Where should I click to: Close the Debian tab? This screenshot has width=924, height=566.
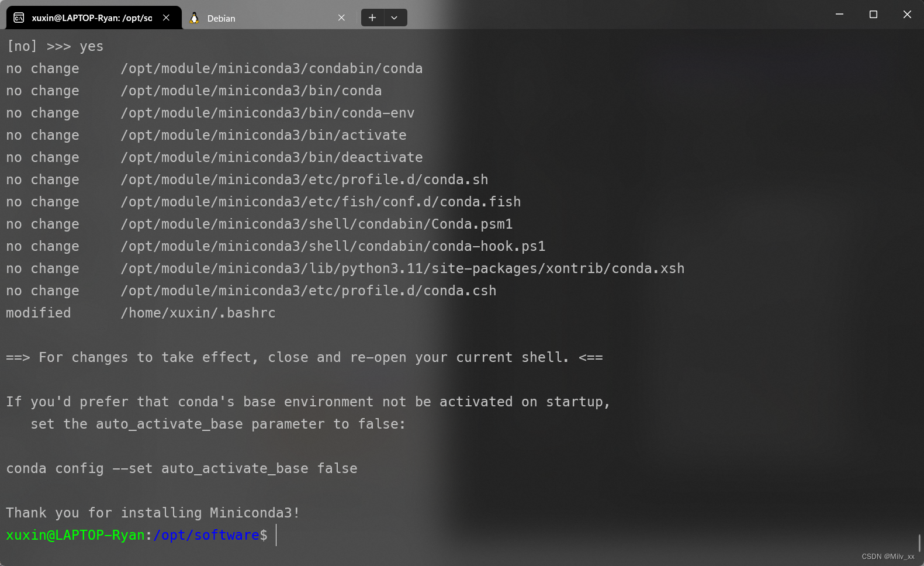coord(342,18)
